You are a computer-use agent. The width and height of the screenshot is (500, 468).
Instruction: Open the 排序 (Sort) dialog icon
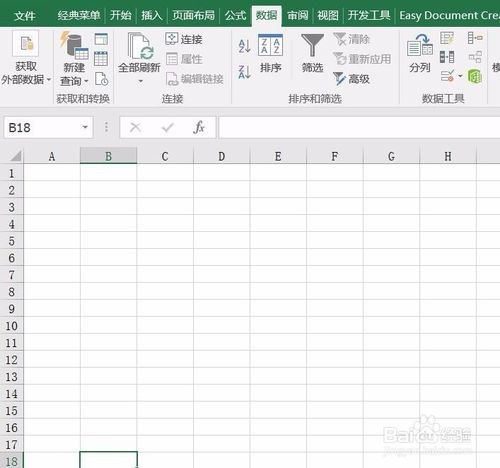[x=270, y=45]
